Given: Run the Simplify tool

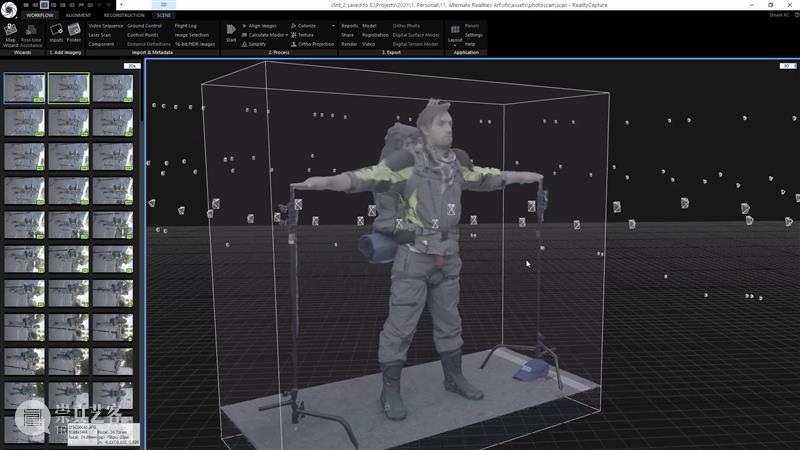Looking at the screenshot, I should point(254,44).
